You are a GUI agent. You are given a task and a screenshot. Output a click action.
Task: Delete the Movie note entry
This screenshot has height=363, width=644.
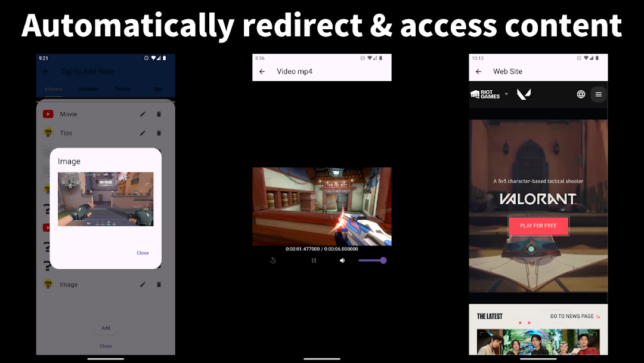(159, 114)
